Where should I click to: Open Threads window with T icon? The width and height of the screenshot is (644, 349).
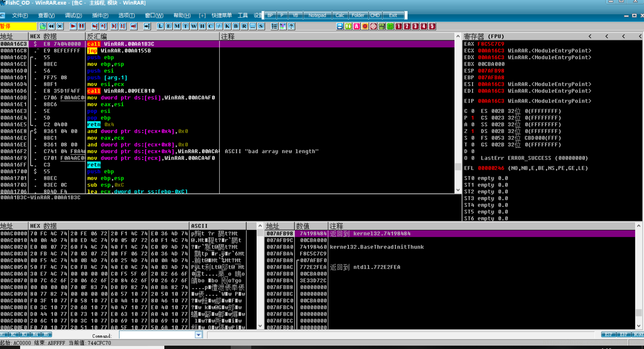click(x=185, y=26)
